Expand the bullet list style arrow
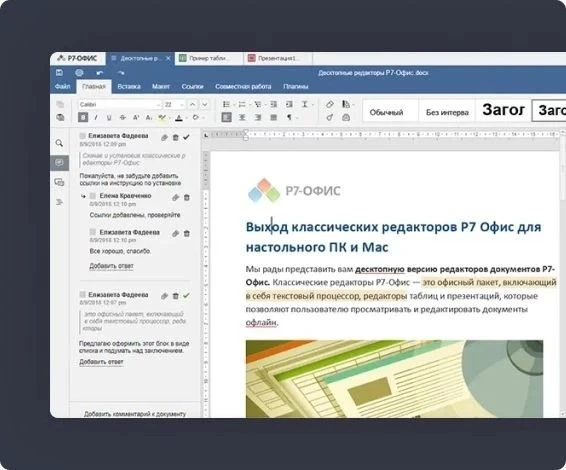 point(234,105)
